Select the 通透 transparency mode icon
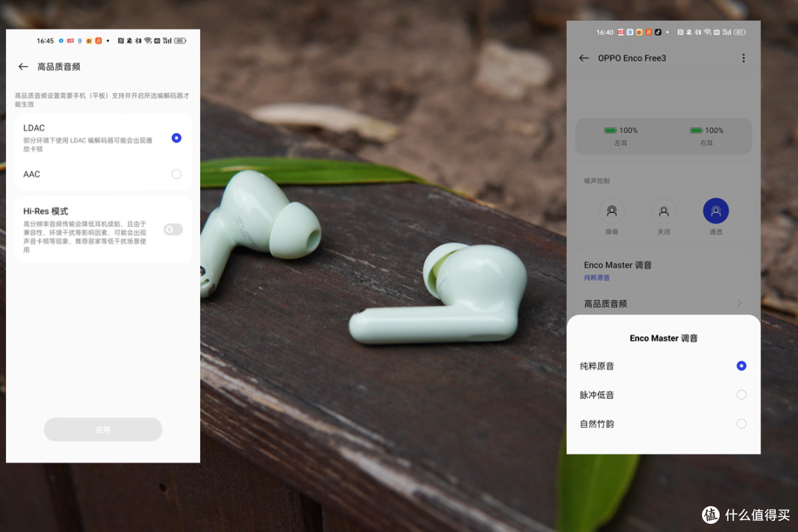Viewport: 798px width, 532px height. click(x=715, y=211)
